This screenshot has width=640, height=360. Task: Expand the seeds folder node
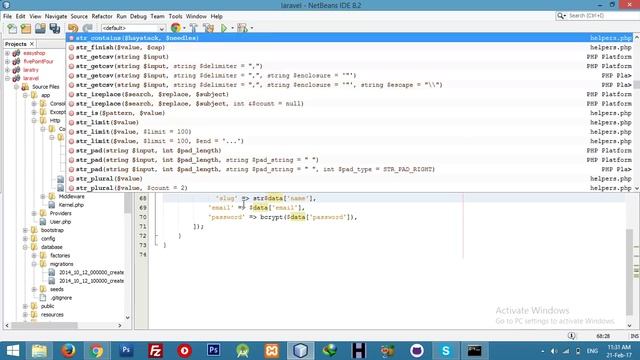coord(34,289)
